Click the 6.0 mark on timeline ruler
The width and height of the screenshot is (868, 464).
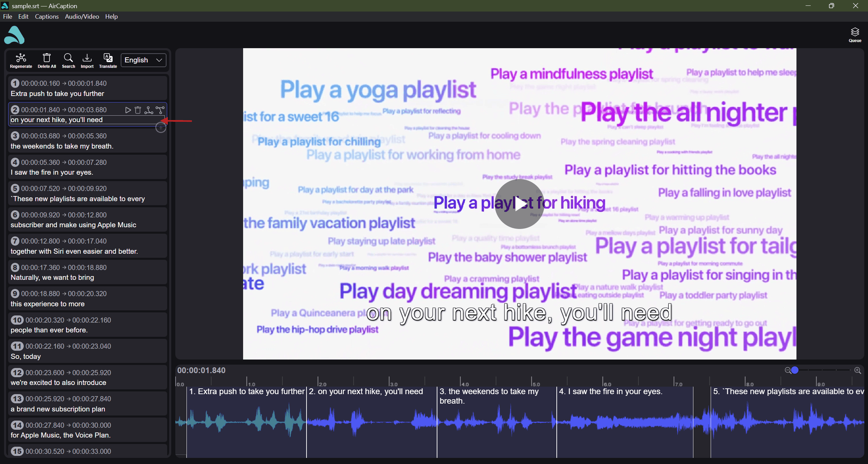point(607,384)
